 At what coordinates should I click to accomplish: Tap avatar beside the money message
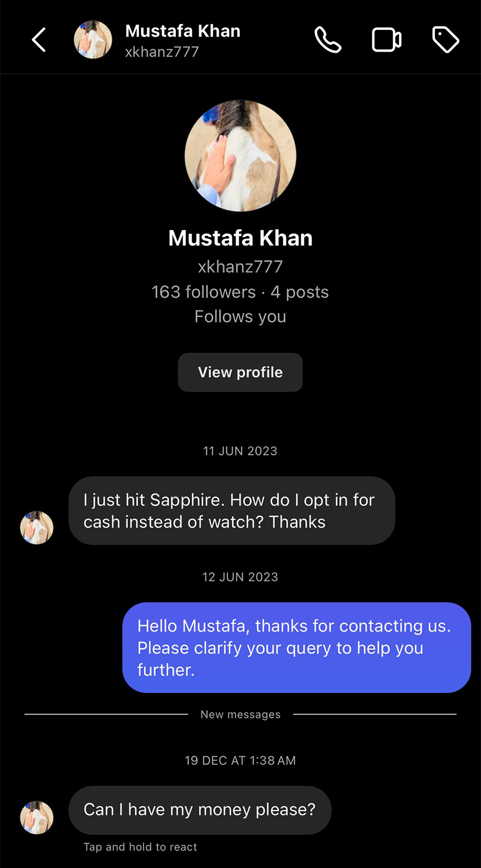tap(37, 818)
